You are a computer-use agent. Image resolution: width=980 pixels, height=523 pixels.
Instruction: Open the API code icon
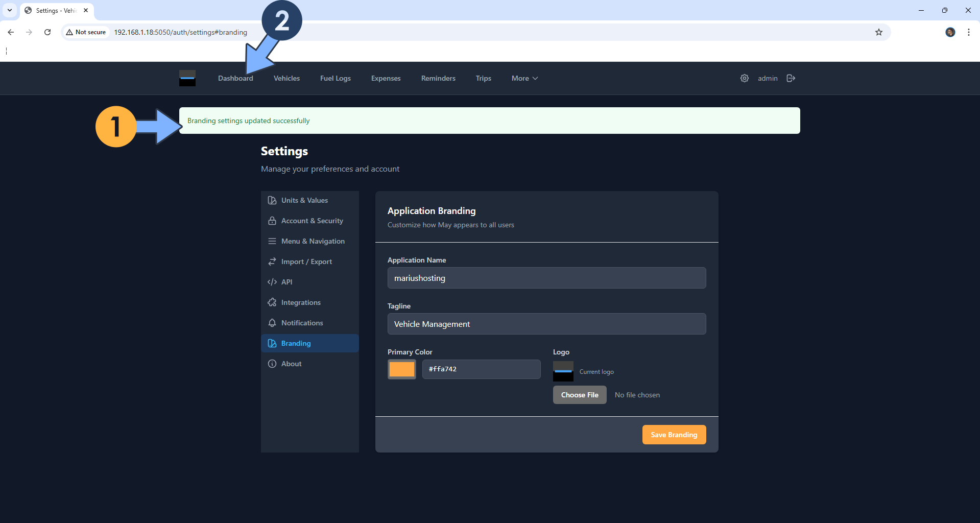272,281
